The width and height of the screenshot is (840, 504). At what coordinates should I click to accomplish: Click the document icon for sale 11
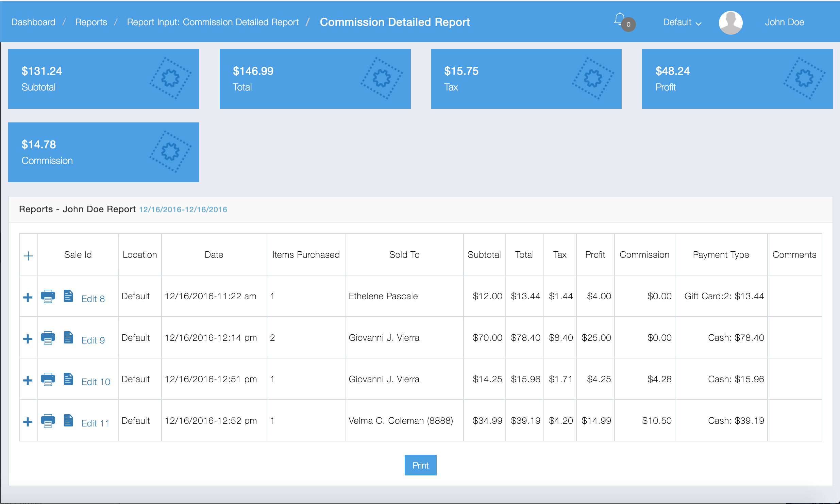tap(68, 421)
